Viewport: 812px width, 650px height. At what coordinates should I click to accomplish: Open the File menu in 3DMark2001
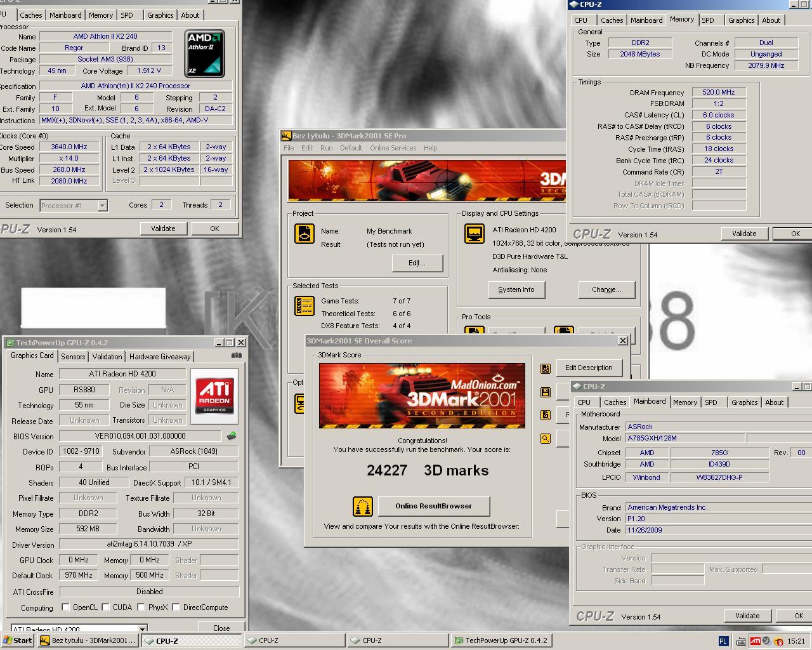[x=289, y=148]
